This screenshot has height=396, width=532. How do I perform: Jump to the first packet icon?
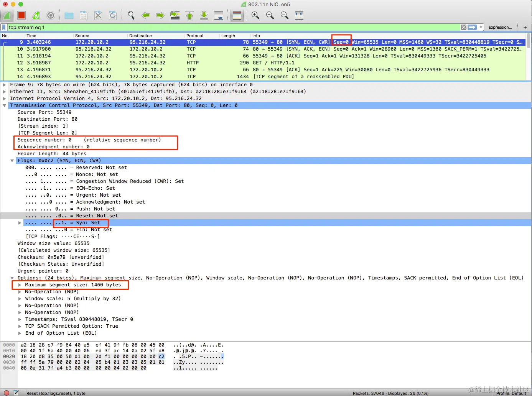[189, 15]
